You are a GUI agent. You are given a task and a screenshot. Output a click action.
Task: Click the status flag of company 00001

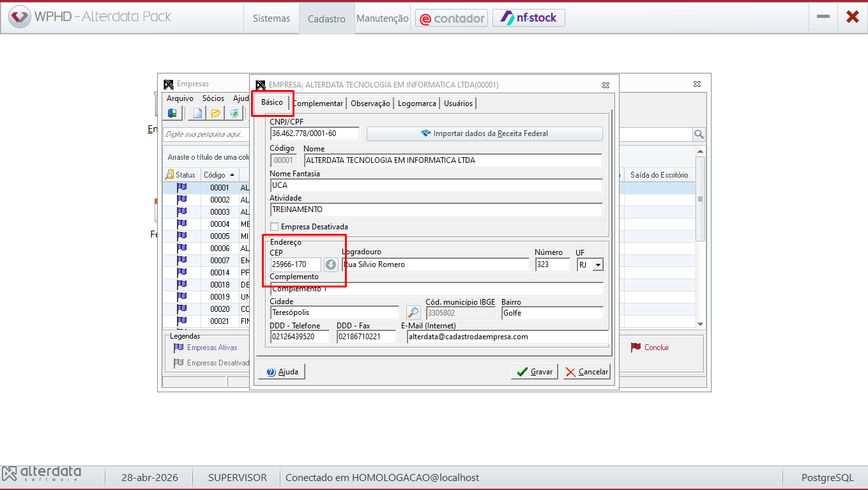click(x=182, y=188)
